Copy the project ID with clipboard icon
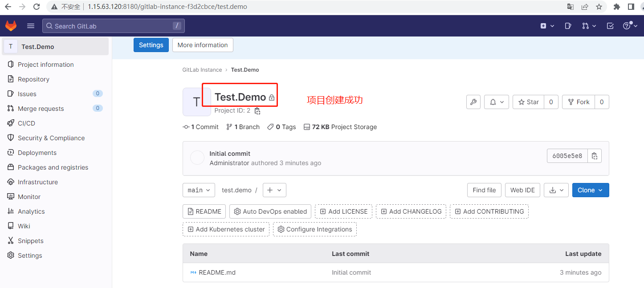Viewport: 644px width, 288px height. pos(257,111)
